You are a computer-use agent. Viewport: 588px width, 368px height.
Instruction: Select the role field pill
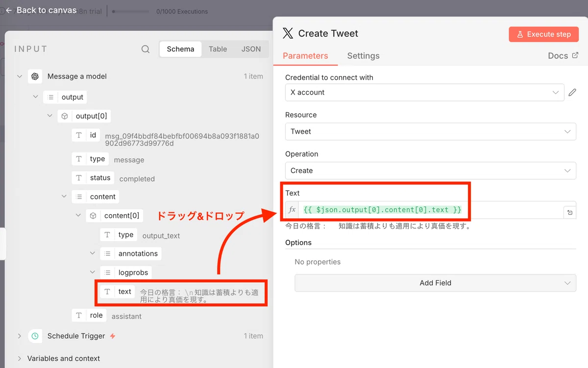(89, 315)
